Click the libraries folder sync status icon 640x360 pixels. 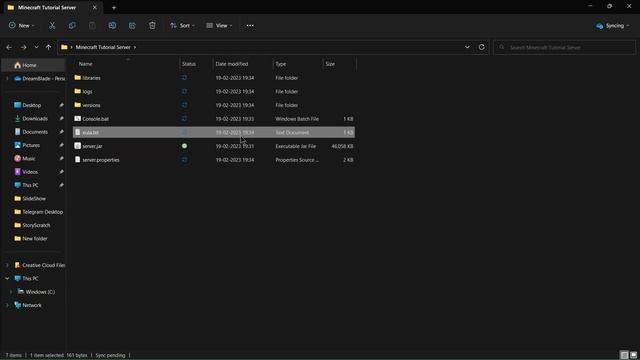184,78
